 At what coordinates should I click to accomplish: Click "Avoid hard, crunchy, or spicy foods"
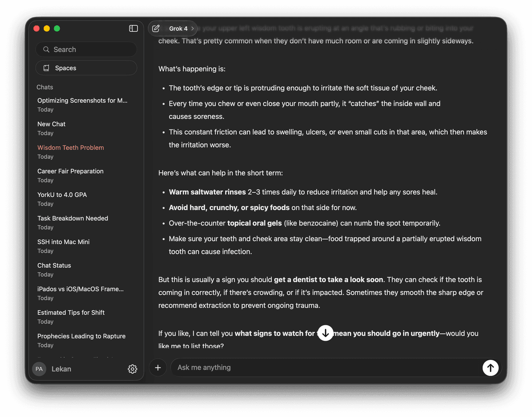pos(229,207)
